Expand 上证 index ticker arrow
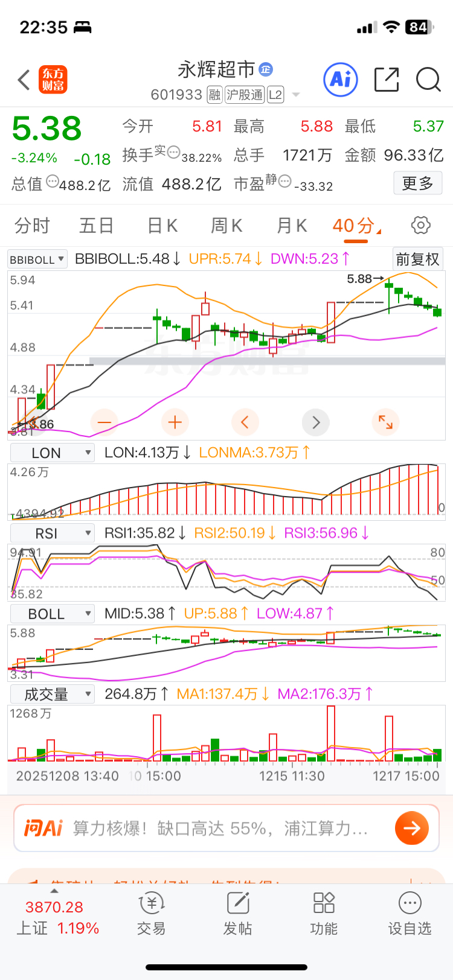This screenshot has height=980, width=453. [x=54, y=891]
